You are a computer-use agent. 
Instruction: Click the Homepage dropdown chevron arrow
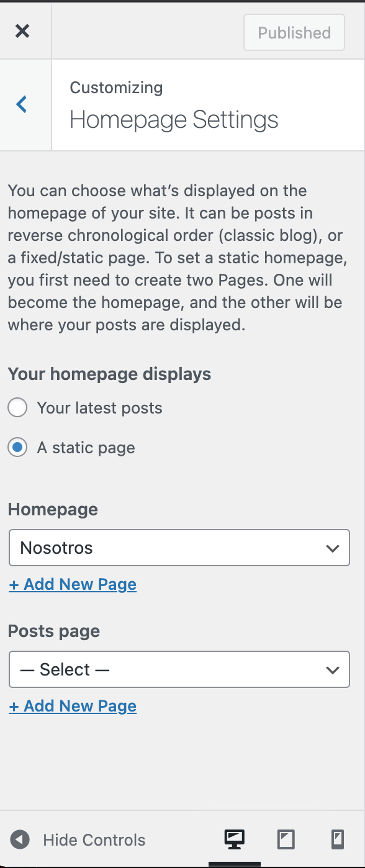pyautogui.click(x=333, y=548)
